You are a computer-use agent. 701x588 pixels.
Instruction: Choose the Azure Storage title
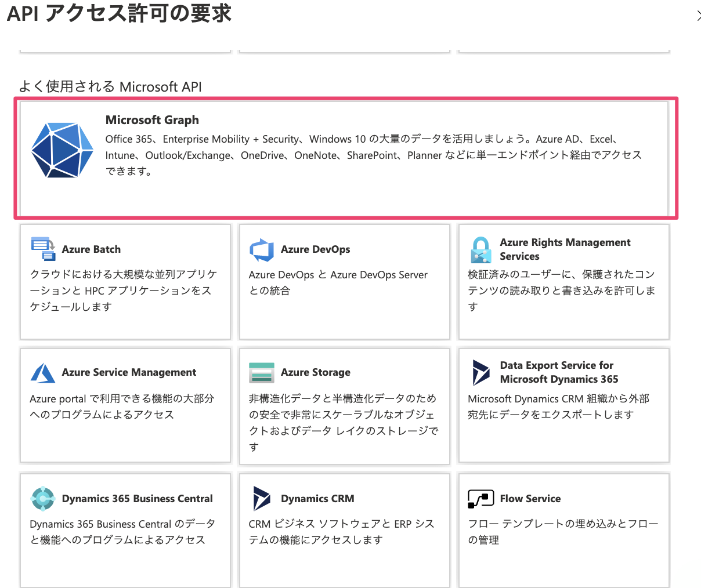316,372
